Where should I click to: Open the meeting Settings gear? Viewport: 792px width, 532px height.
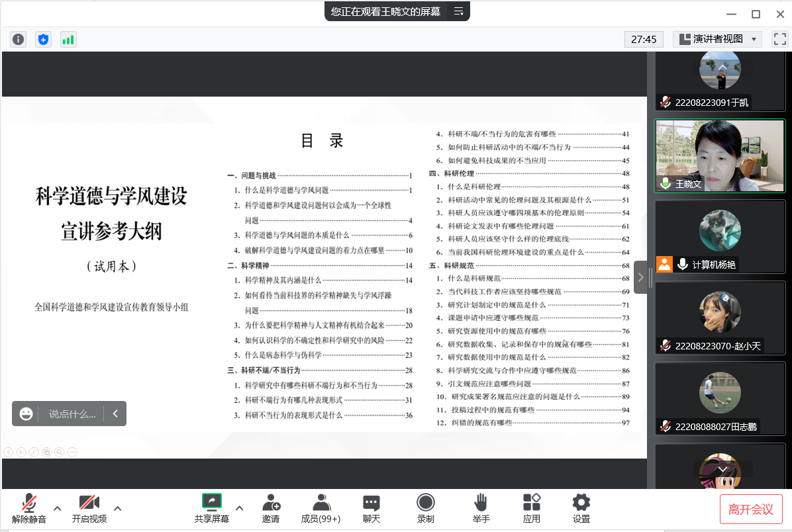tap(581, 508)
